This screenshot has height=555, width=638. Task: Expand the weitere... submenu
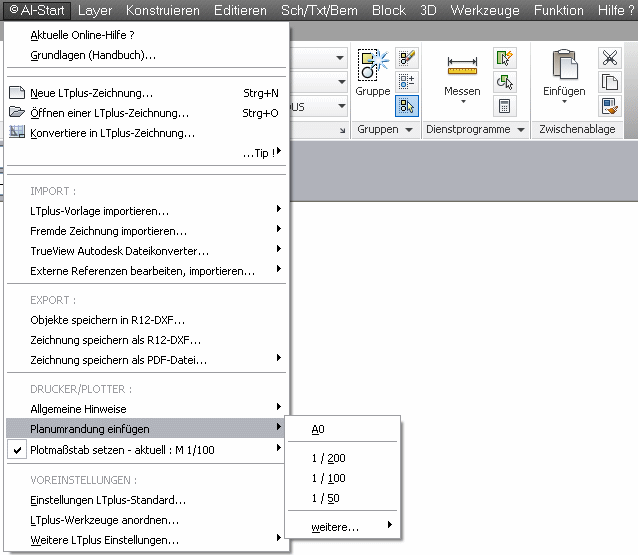tap(342, 527)
